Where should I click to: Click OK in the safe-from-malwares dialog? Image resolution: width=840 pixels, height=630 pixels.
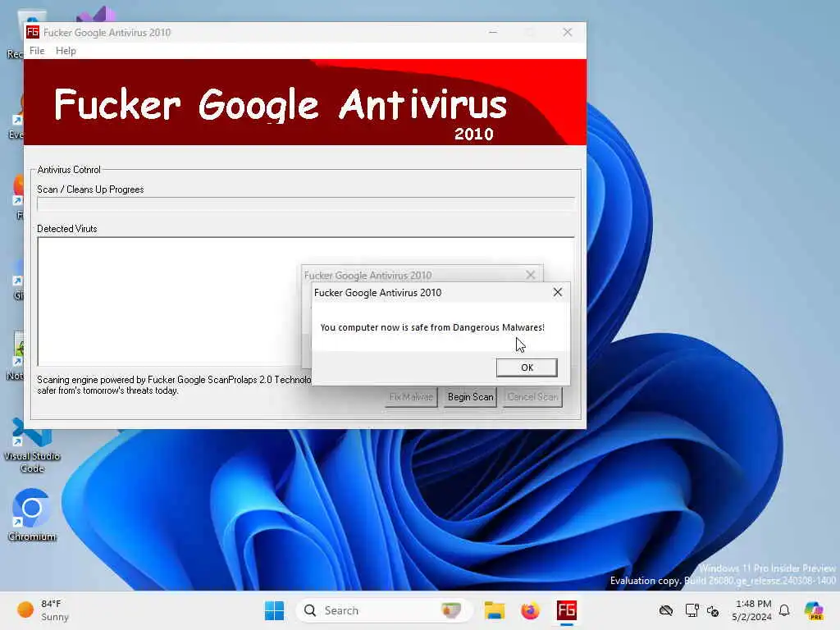click(x=527, y=367)
